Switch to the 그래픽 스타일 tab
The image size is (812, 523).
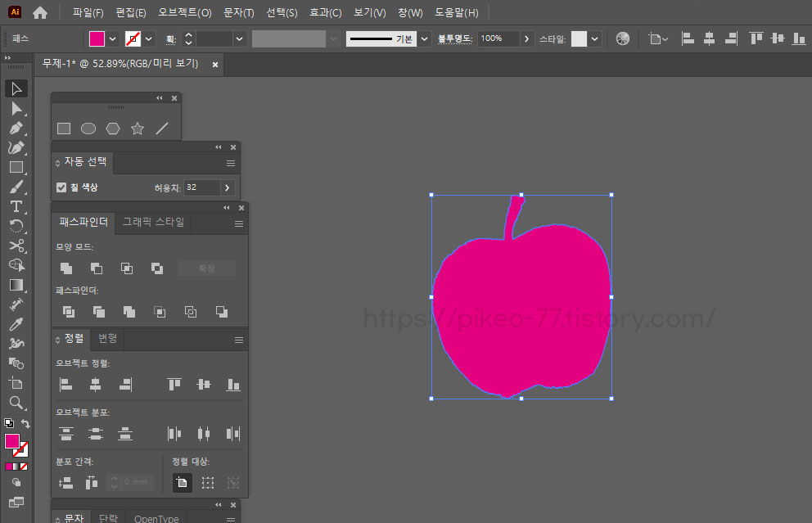point(153,222)
